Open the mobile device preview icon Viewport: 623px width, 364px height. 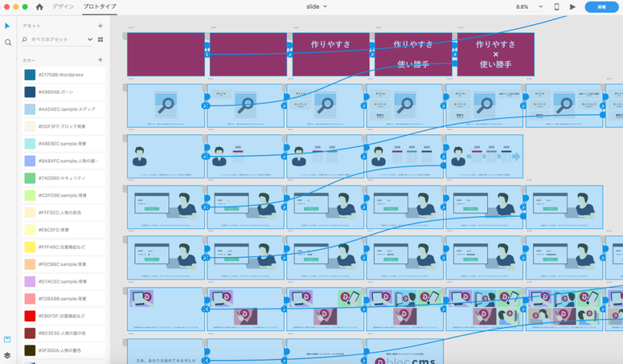[556, 6]
